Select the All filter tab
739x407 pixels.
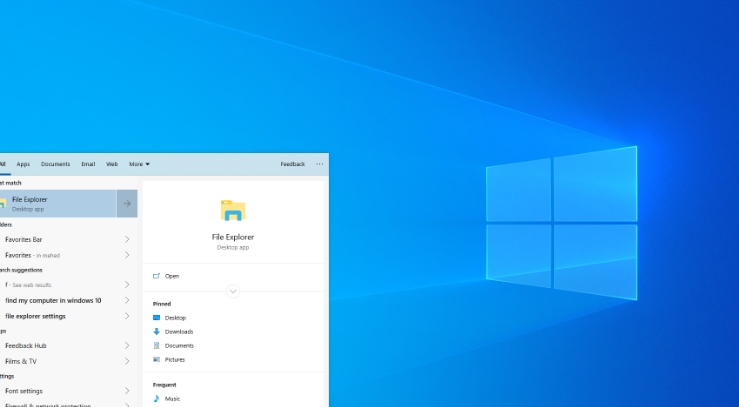[x=2, y=164]
